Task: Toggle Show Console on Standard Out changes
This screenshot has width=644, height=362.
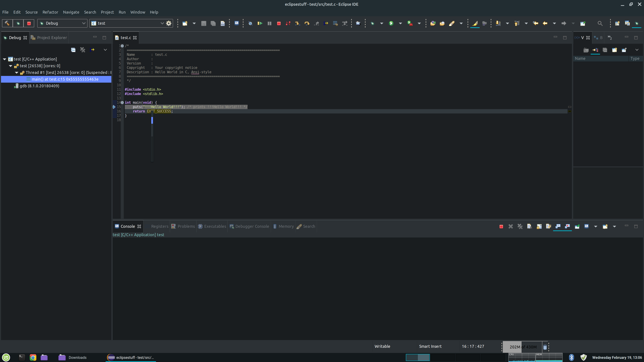Action: (558, 227)
